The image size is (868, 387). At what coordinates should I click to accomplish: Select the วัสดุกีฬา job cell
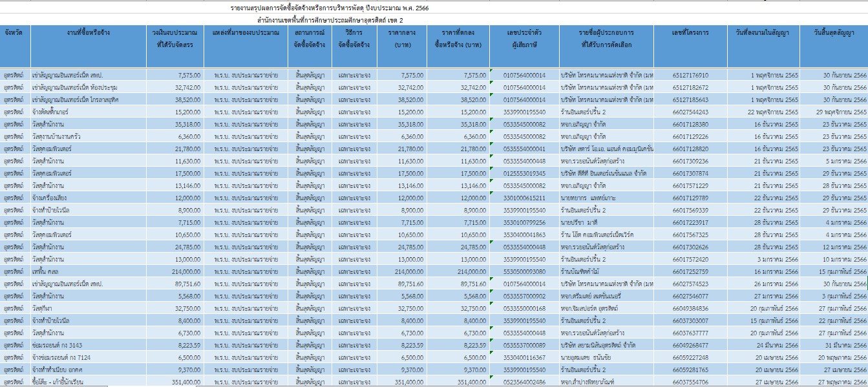[x=88, y=308]
